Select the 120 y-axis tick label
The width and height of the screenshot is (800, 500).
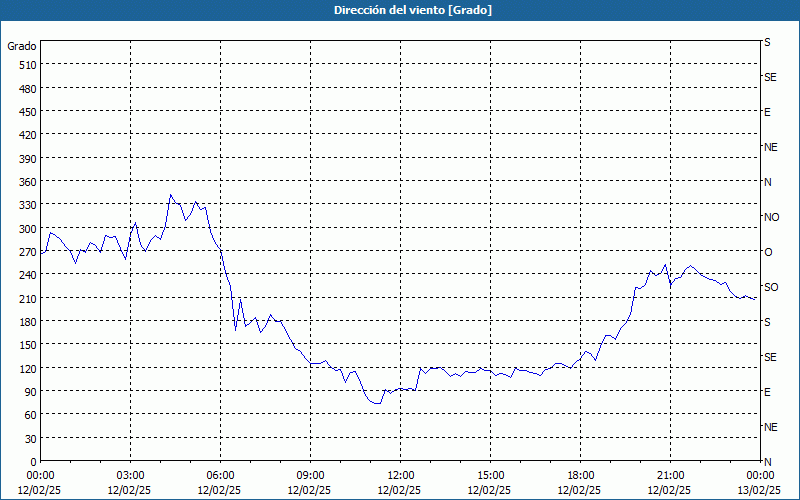(x=28, y=368)
